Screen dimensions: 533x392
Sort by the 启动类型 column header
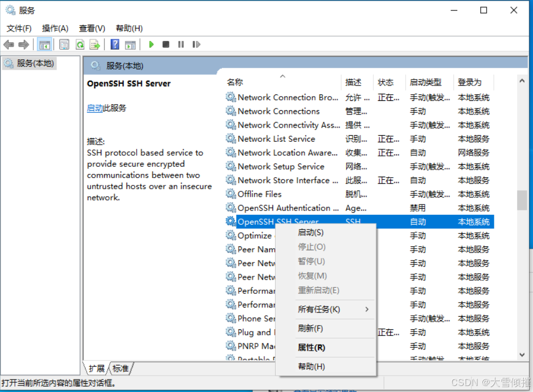tap(429, 82)
